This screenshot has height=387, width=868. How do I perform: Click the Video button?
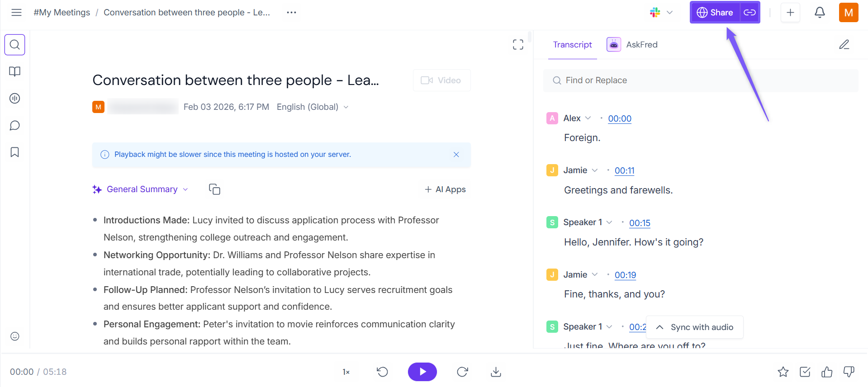(x=441, y=80)
